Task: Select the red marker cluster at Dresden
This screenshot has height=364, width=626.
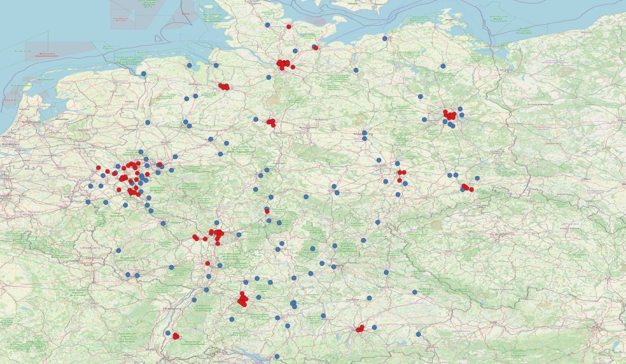Action: 466,187
